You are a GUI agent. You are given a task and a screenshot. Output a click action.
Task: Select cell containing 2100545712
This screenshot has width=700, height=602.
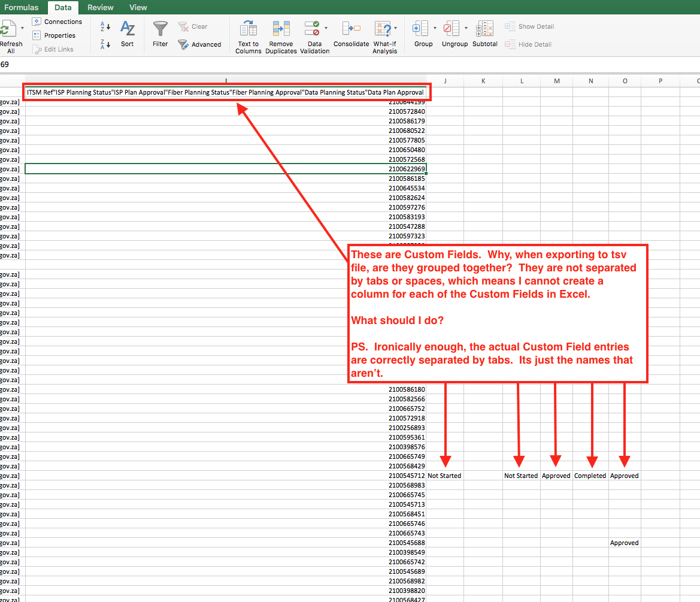(x=226, y=476)
